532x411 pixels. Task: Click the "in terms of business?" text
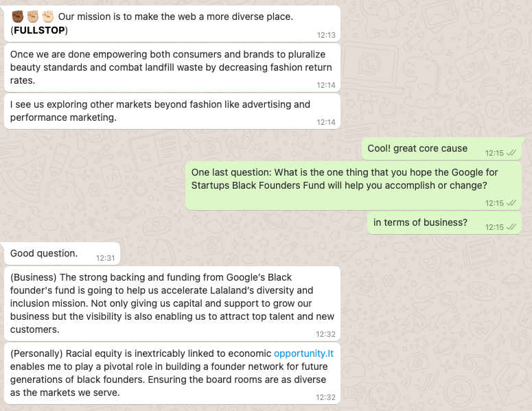[x=420, y=222]
